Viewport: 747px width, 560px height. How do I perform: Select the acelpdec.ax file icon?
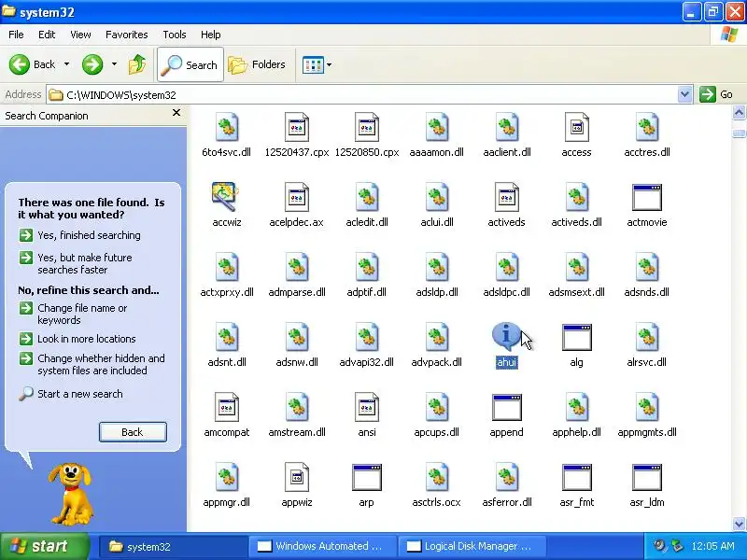297,197
